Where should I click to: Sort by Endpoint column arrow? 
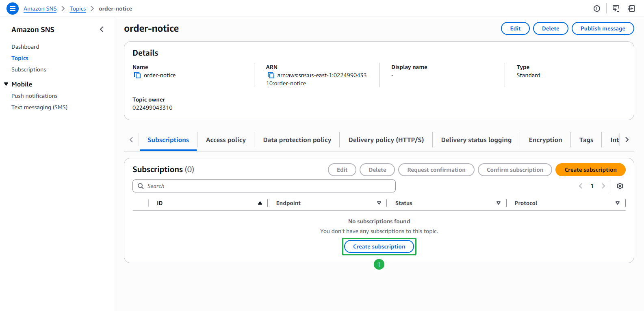tap(379, 203)
